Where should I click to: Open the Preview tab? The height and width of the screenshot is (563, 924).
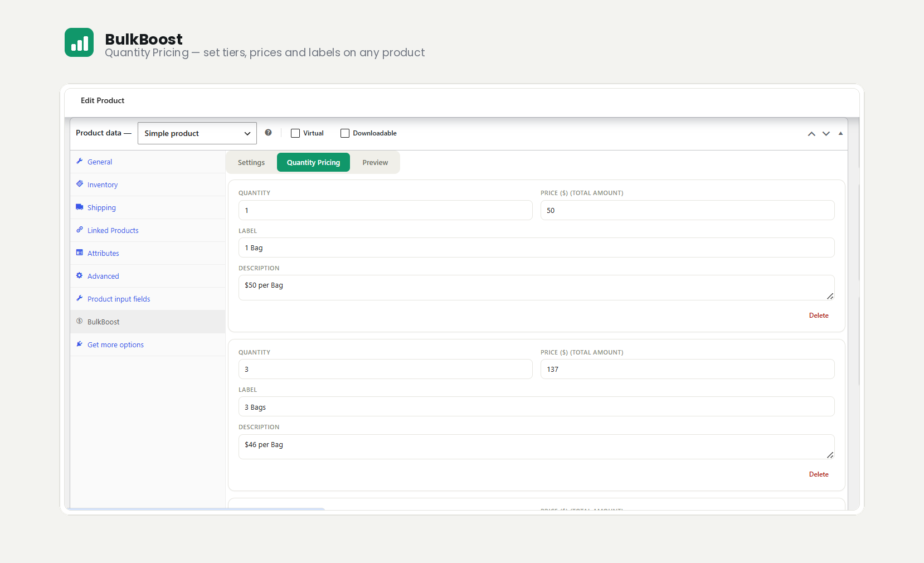coord(375,162)
